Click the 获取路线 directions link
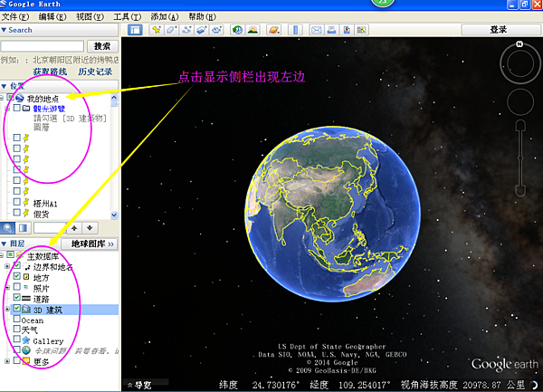This screenshot has width=543, height=392. 50,72
